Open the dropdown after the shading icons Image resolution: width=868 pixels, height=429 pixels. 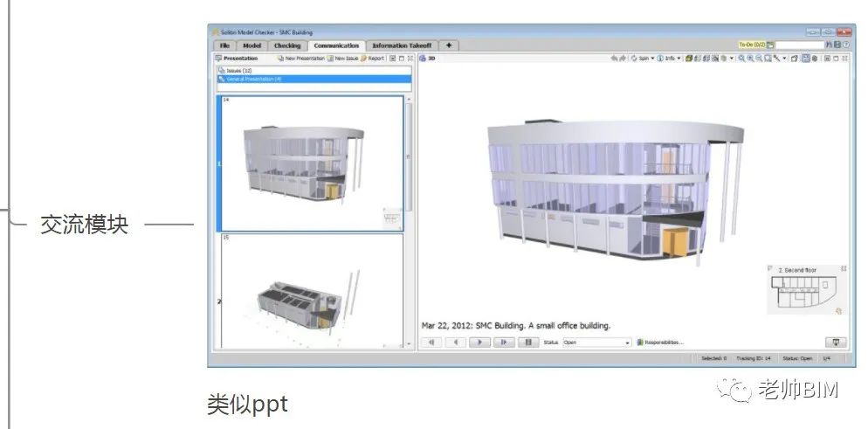click(732, 59)
